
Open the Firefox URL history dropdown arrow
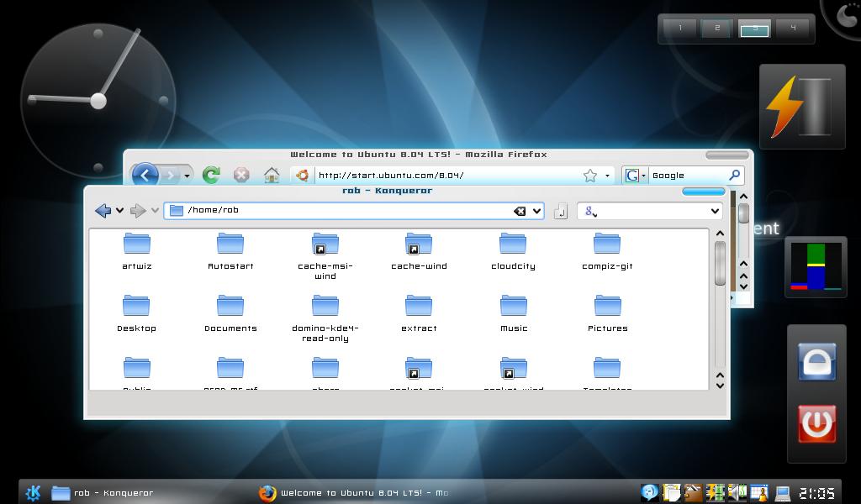pos(607,176)
